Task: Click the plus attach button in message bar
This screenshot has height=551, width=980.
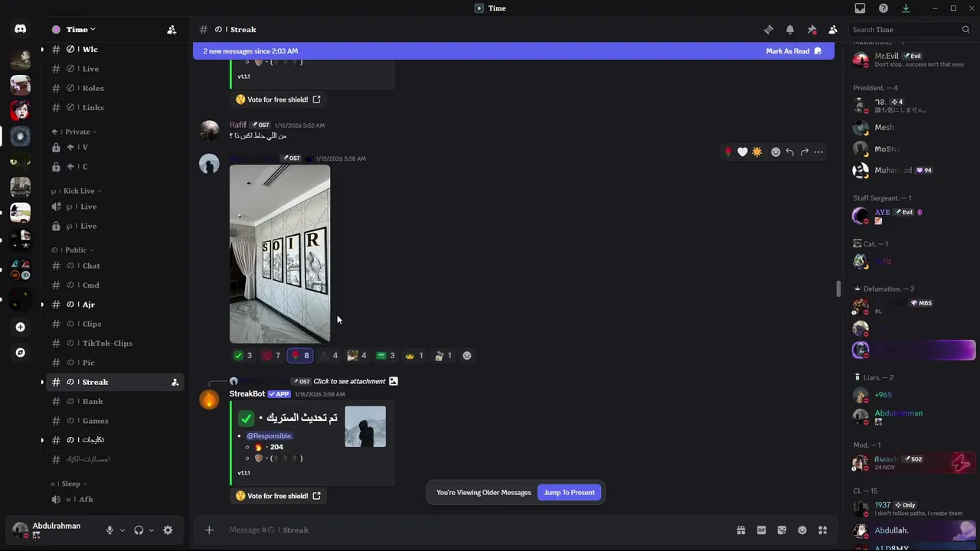Action: pyautogui.click(x=209, y=530)
